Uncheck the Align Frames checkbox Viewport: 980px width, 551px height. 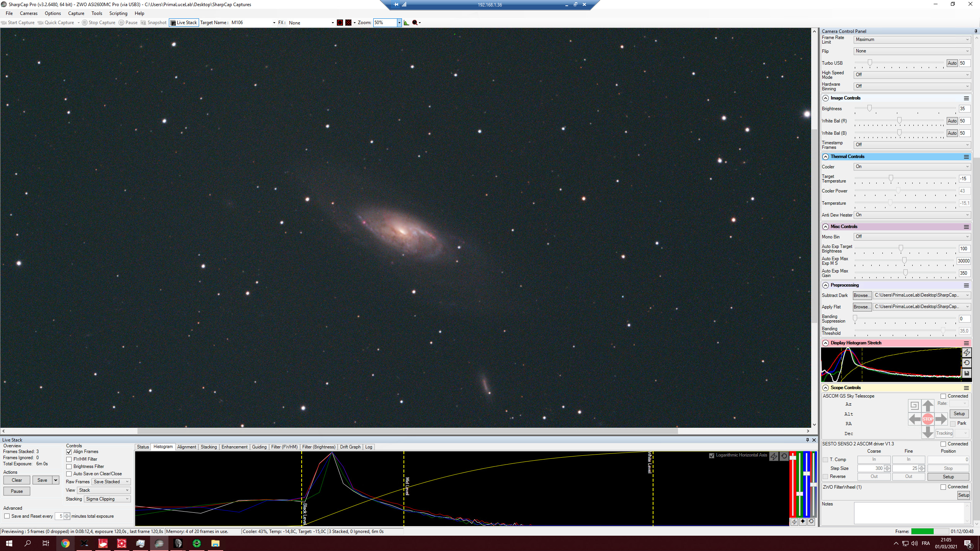coord(69,452)
